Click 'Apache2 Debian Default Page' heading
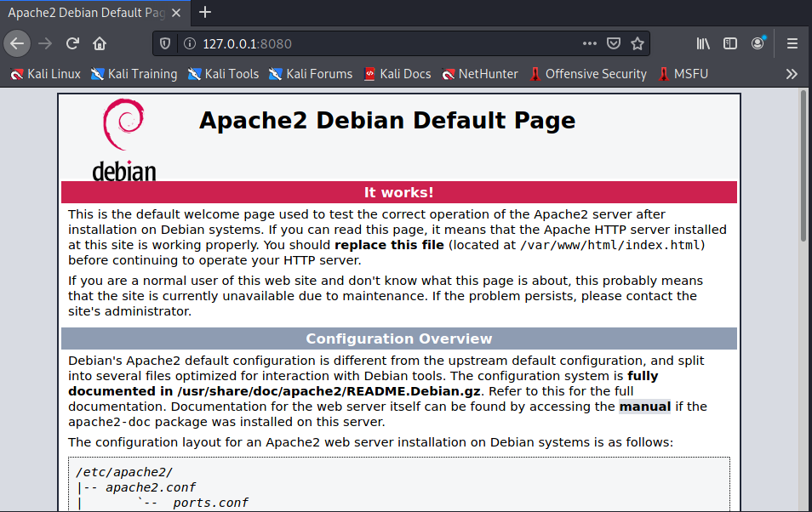This screenshot has height=512, width=812. tap(386, 120)
